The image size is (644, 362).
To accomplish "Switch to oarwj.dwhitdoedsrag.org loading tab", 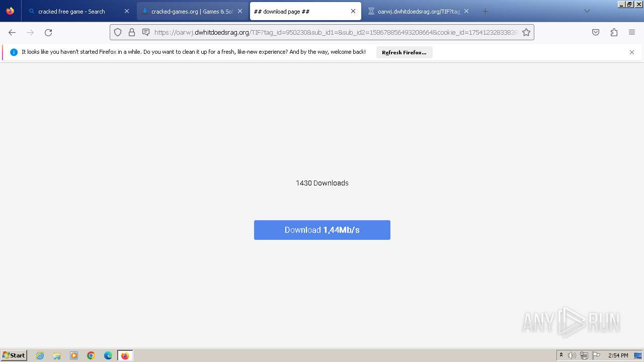I will click(418, 11).
